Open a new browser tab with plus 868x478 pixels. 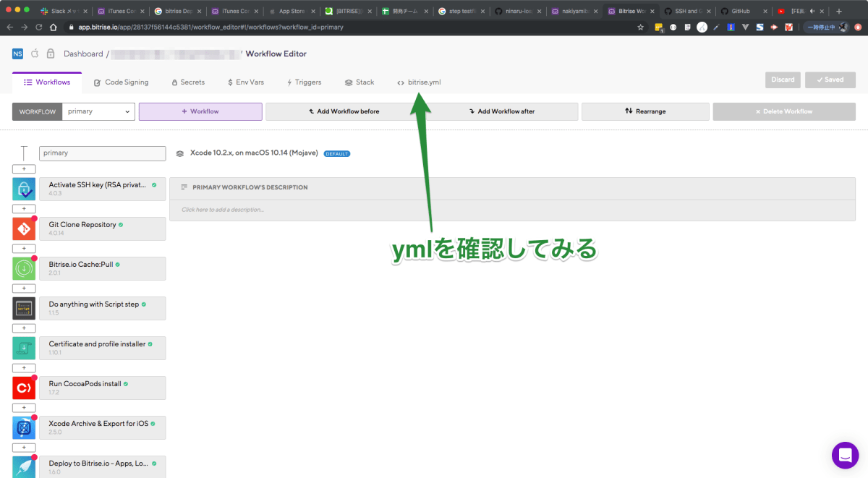839,11
